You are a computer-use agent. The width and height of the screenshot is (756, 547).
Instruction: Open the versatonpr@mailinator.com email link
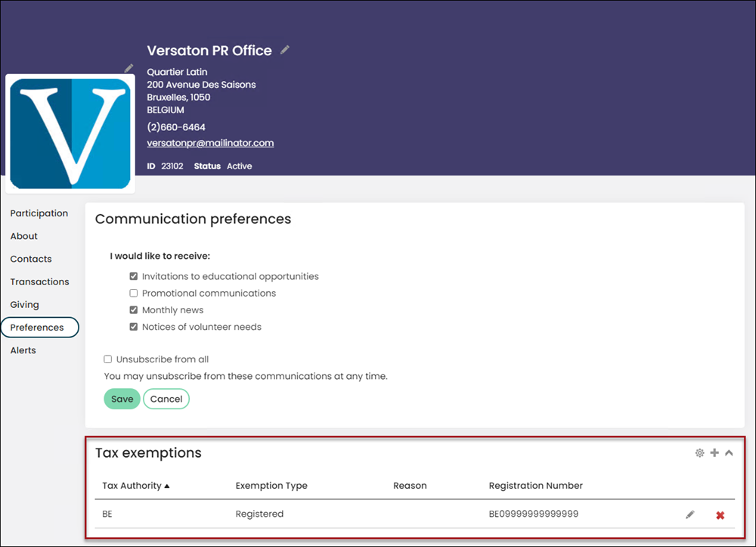(210, 143)
